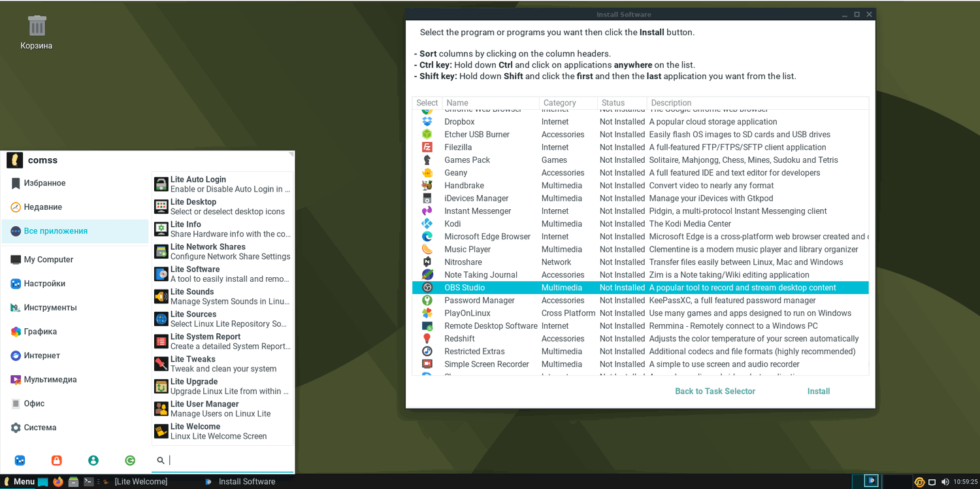The height and width of the screenshot is (489, 980).
Task: Launch Firefox from the taskbar
Action: [58, 482]
